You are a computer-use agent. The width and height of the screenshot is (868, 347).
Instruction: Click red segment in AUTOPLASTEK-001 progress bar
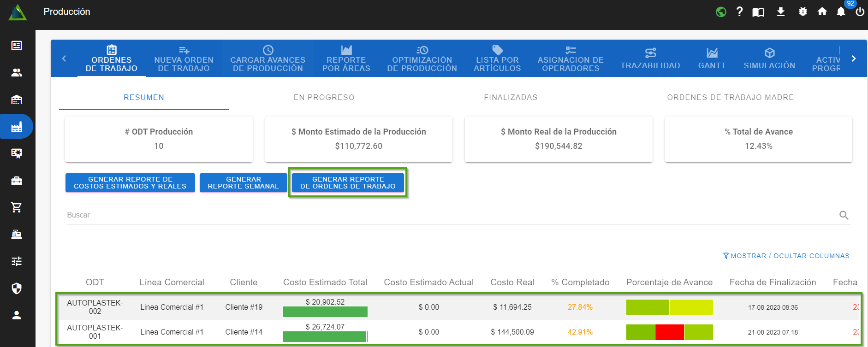pos(669,332)
